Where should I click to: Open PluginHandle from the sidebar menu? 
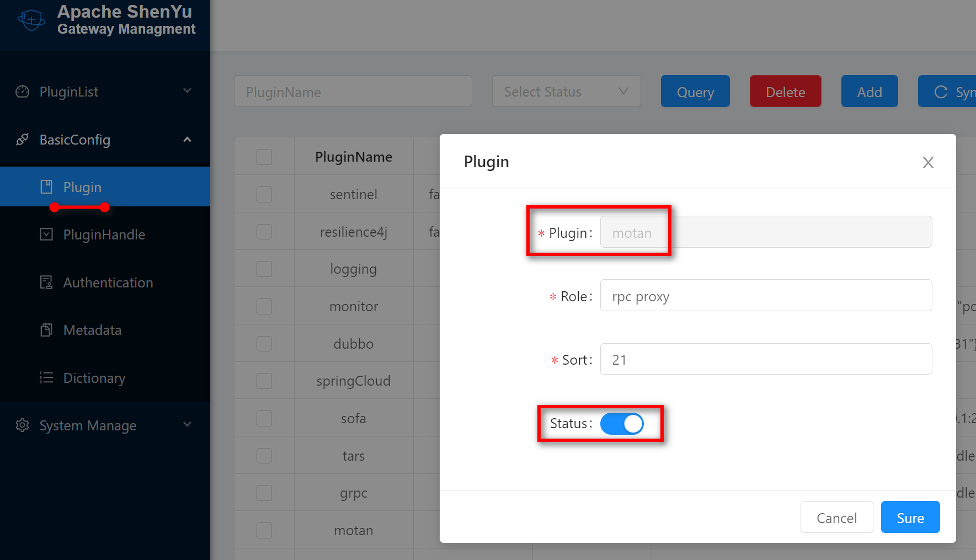[x=104, y=234]
